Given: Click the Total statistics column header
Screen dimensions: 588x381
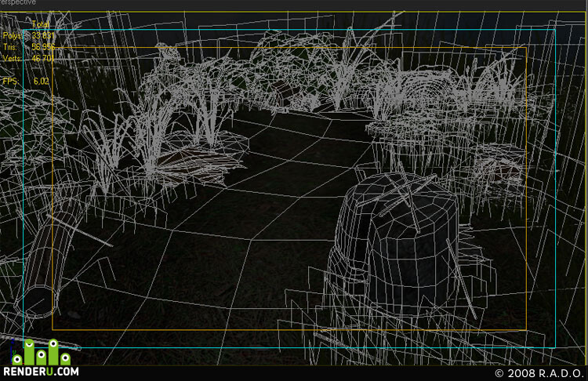Looking at the screenshot, I should (40, 24).
